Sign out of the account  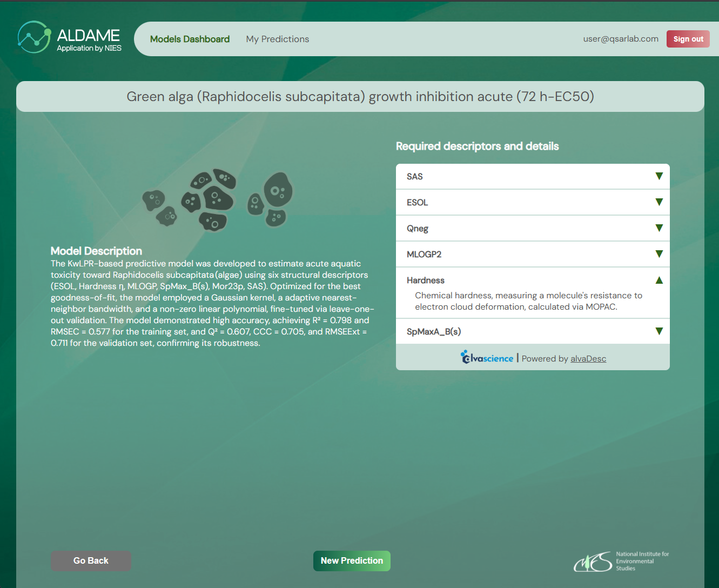coord(688,39)
